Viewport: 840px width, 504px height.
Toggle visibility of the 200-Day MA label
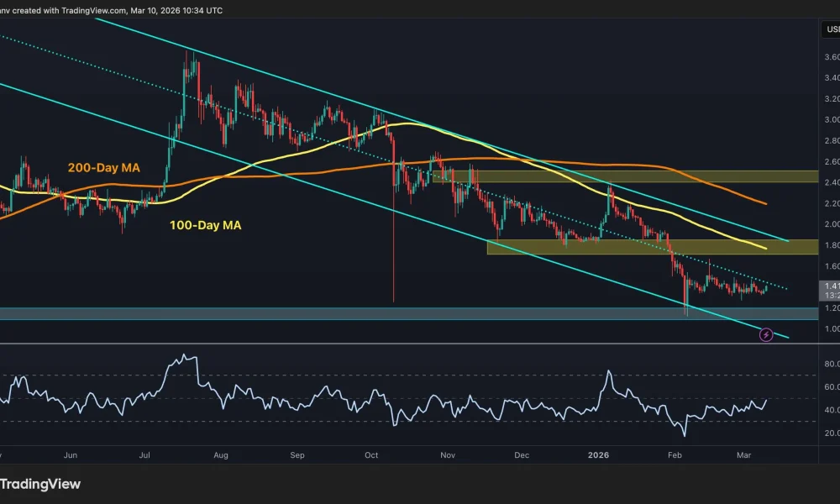(x=102, y=167)
